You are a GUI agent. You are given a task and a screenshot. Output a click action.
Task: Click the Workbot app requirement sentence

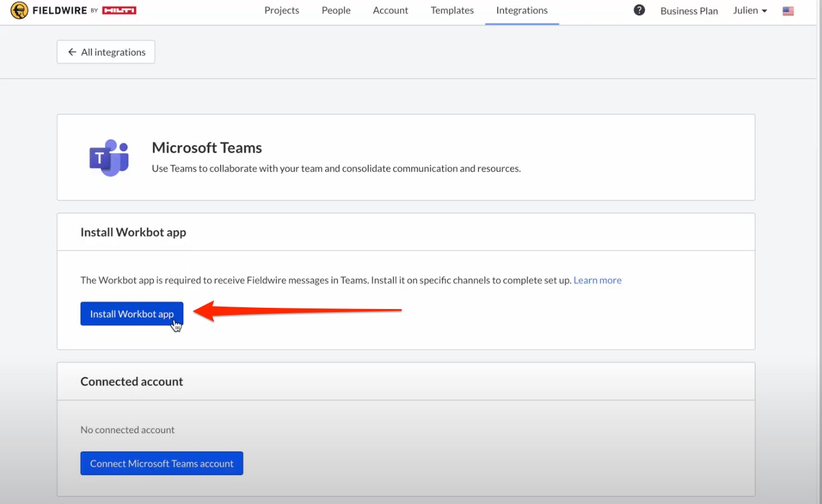(x=326, y=280)
